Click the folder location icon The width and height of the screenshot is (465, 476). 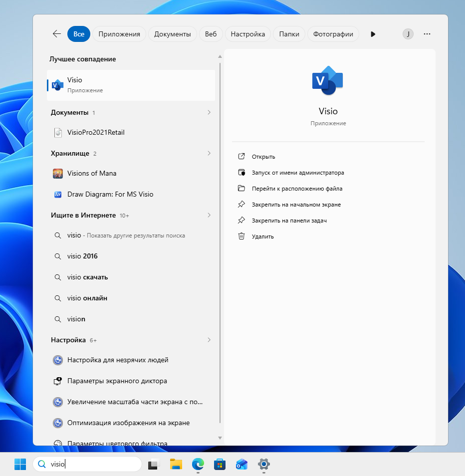point(241,188)
